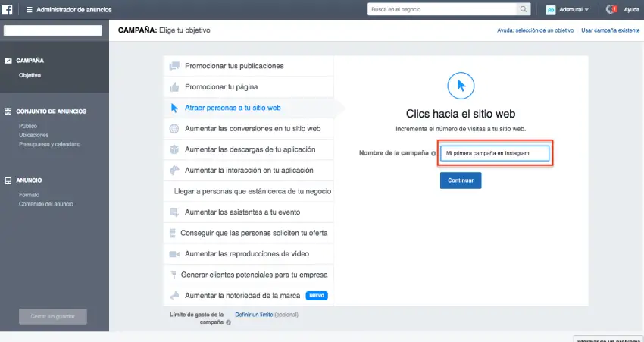
Task: Click the cursor icon beside Atraer personas
Action: coord(174,108)
